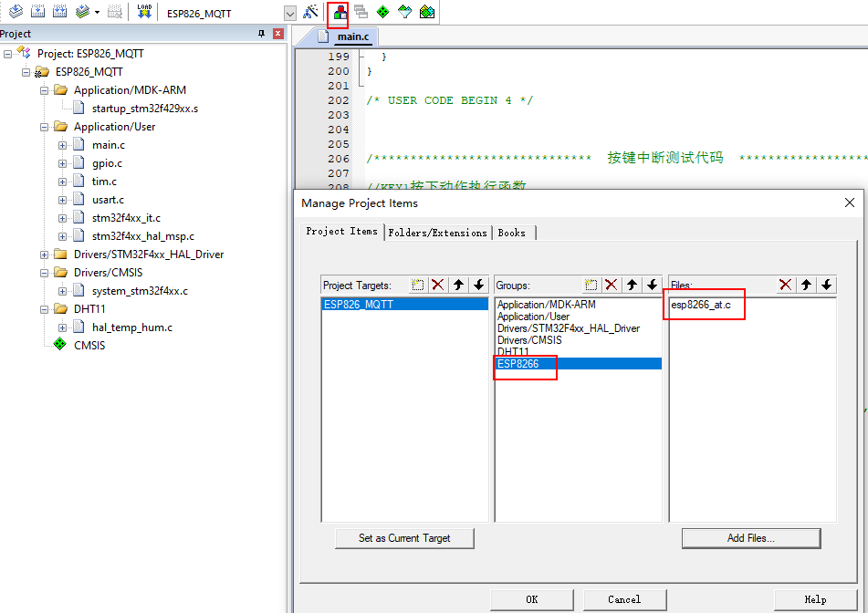868x613 pixels.
Task: Open the target selection dropdown ESP826_MQTT
Action: click(x=290, y=14)
